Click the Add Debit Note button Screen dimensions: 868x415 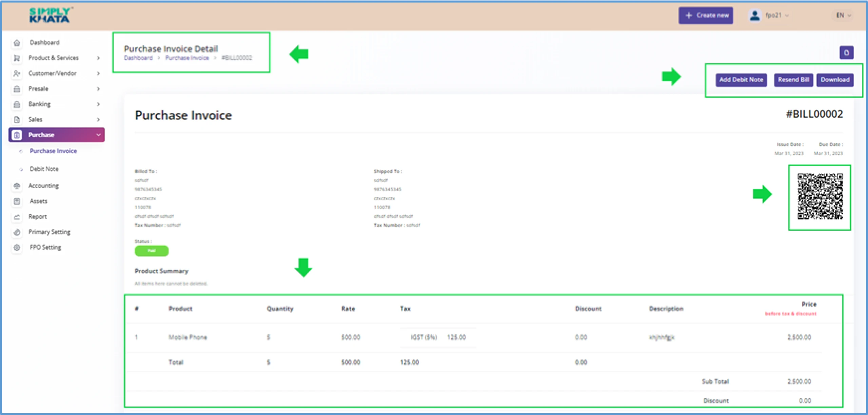coord(741,80)
